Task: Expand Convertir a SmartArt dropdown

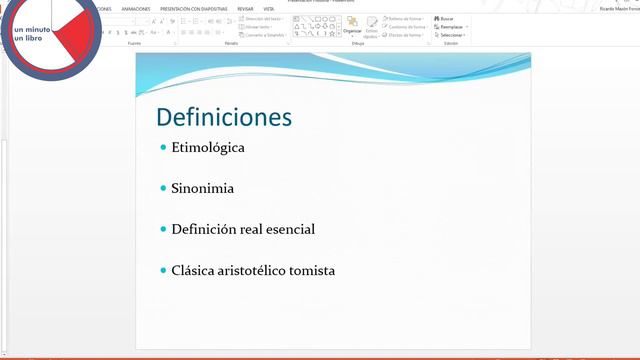Action: (286, 35)
